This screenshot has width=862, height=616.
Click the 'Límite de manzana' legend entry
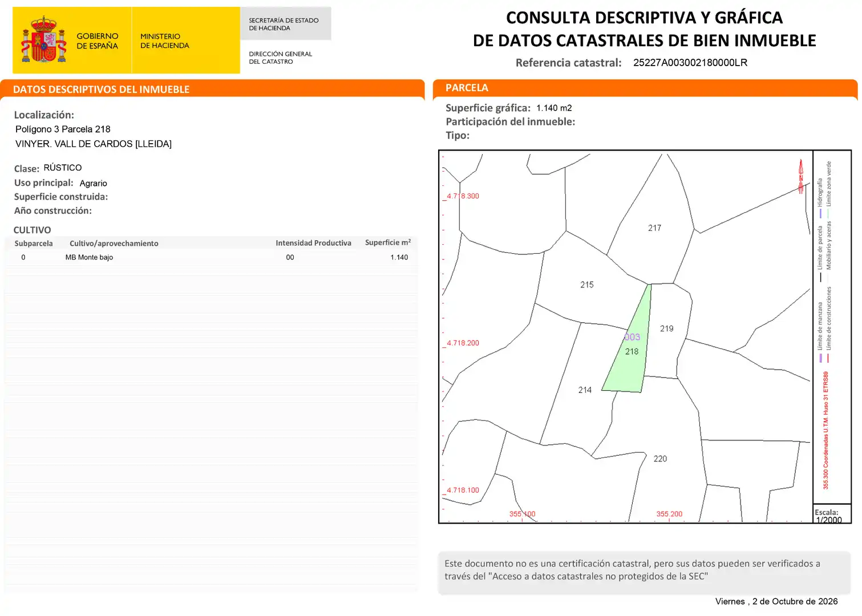coord(820,332)
